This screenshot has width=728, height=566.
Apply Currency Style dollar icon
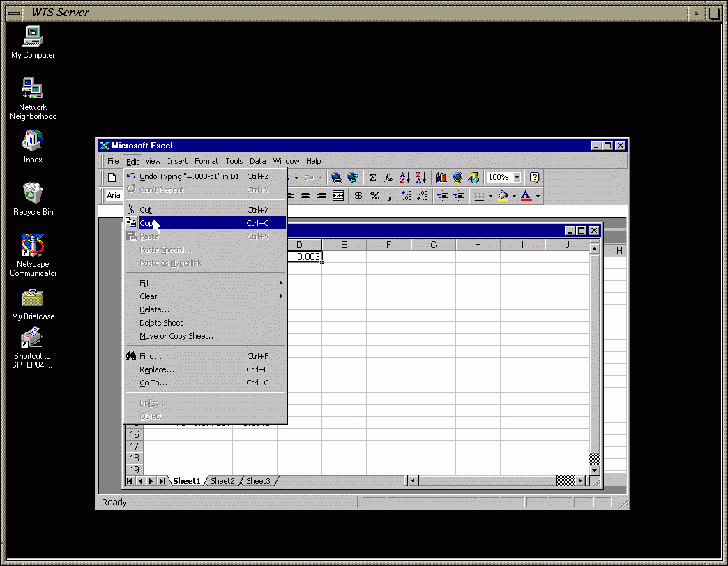click(358, 196)
